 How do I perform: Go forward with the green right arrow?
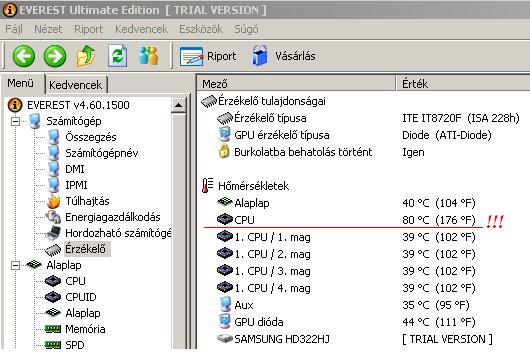click(55, 56)
